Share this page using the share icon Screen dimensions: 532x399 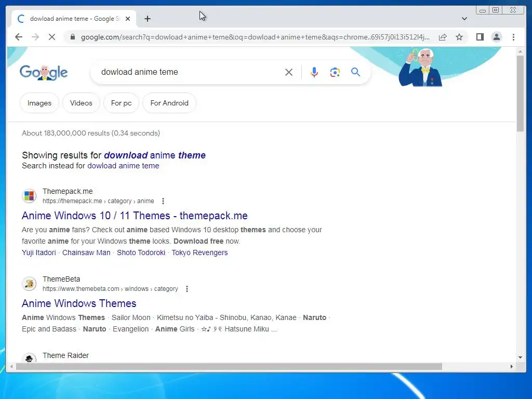(443, 37)
